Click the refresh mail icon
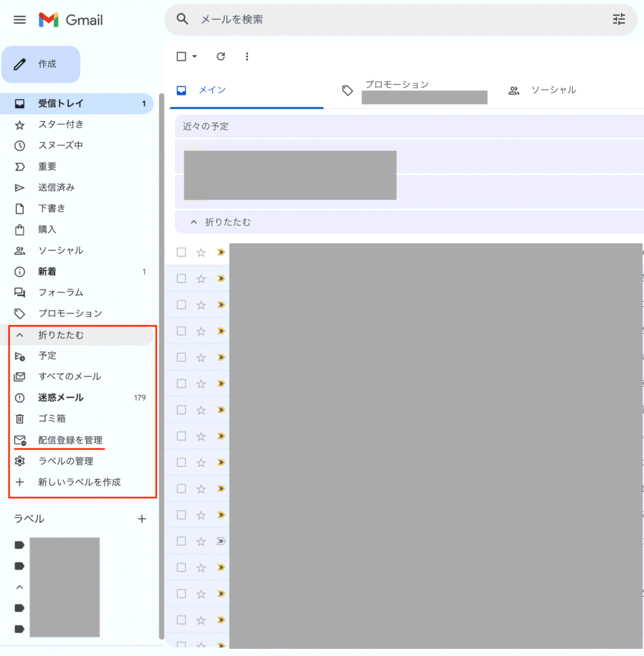Viewport: 644px width, 656px height. pyautogui.click(x=221, y=56)
